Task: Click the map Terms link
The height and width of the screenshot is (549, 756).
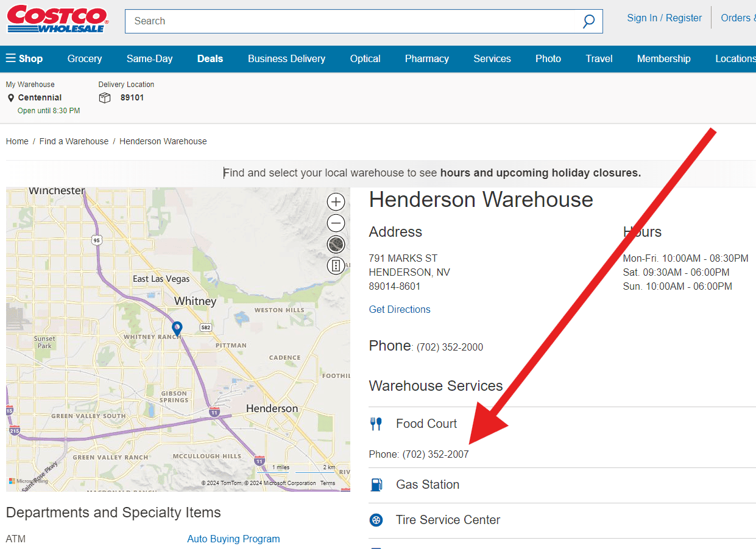Action: [328, 483]
